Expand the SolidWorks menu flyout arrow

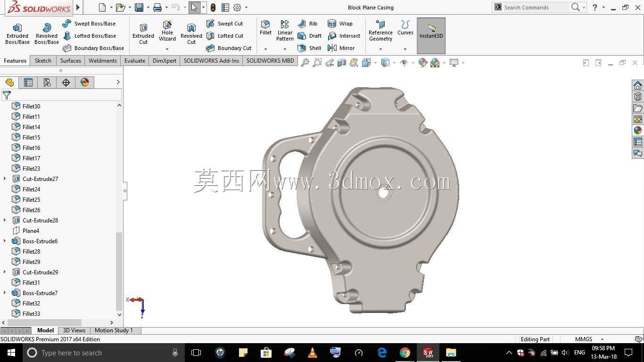pyautogui.click(x=78, y=8)
